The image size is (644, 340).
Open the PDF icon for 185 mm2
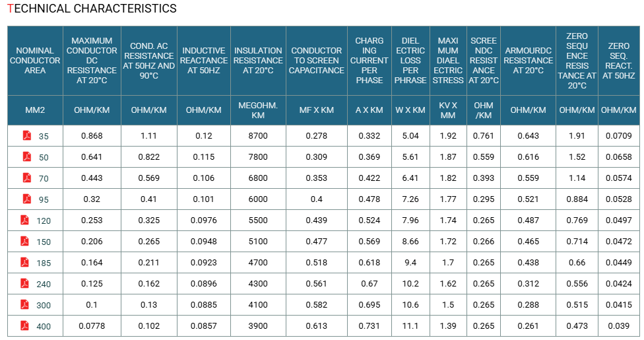tap(24, 262)
